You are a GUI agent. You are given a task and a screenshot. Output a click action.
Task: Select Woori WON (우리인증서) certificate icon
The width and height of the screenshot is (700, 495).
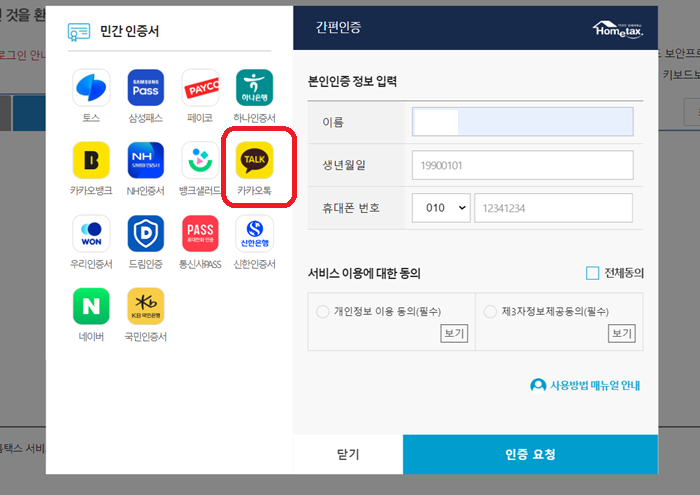pyautogui.click(x=91, y=233)
